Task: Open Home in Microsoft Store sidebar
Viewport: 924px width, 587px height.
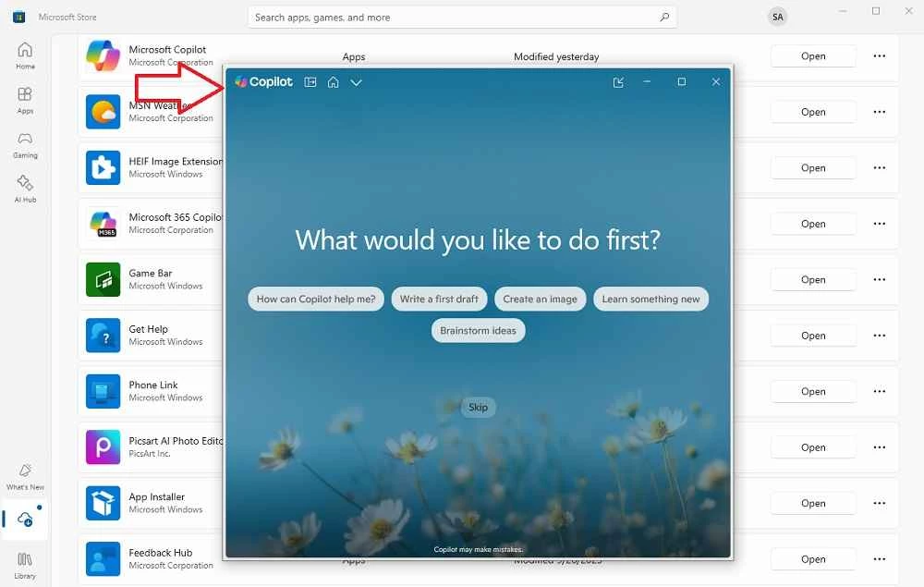Action: 25,55
